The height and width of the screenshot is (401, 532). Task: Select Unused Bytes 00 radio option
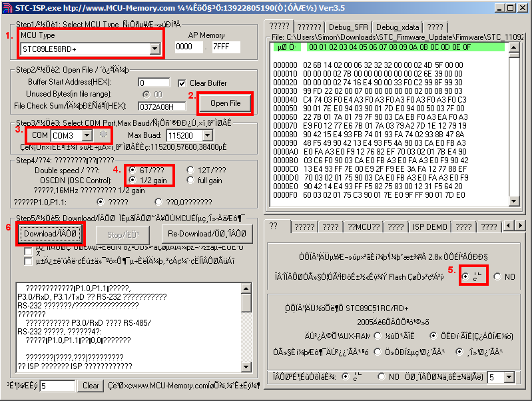coord(146,94)
